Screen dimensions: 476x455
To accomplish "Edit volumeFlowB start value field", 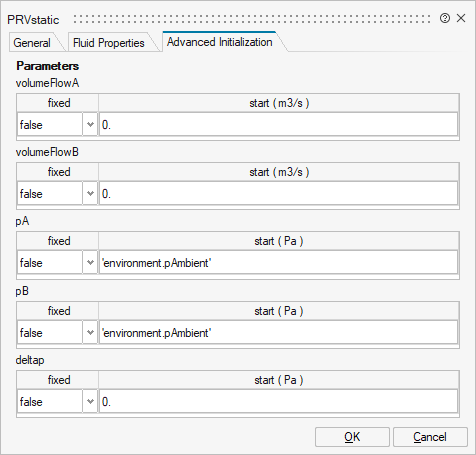I will (278, 193).
